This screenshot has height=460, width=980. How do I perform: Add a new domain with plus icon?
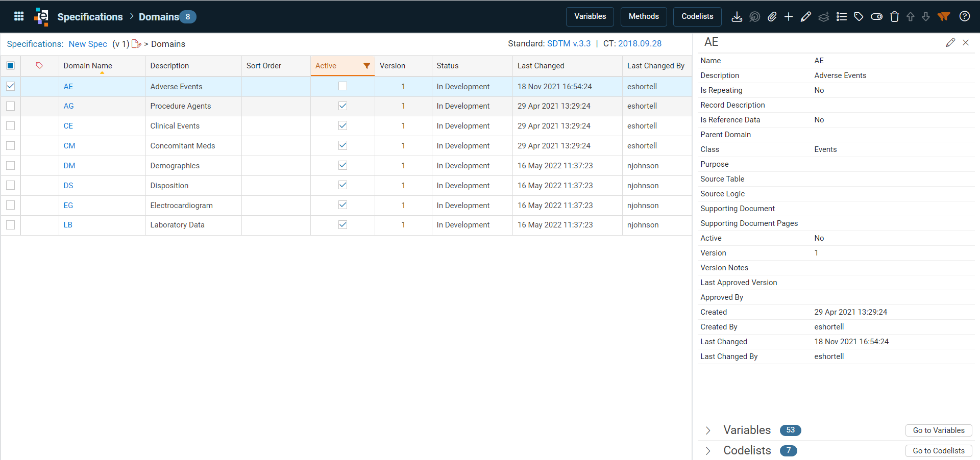[789, 17]
